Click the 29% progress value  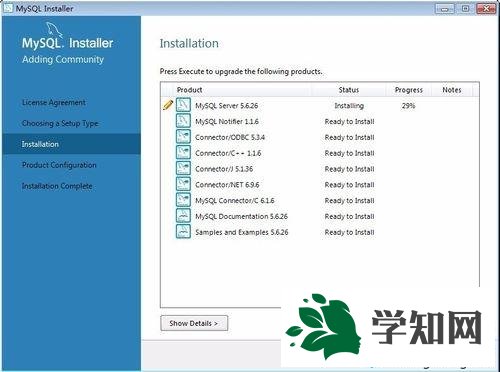pos(408,106)
